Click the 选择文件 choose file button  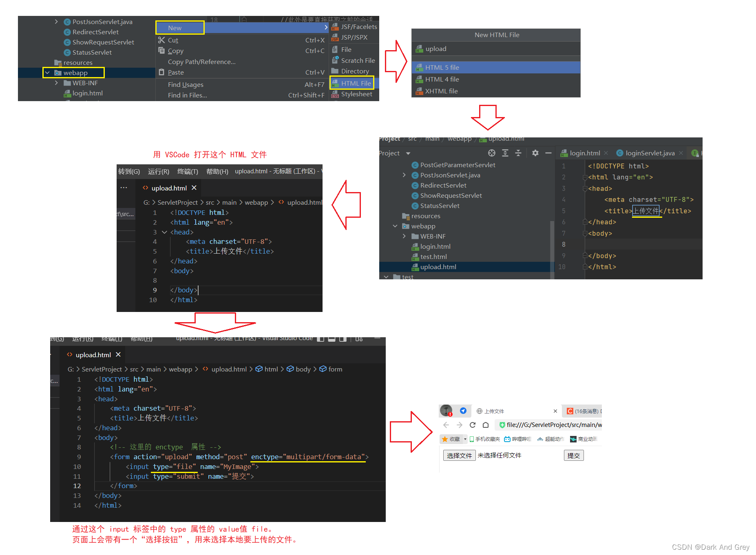pos(459,455)
